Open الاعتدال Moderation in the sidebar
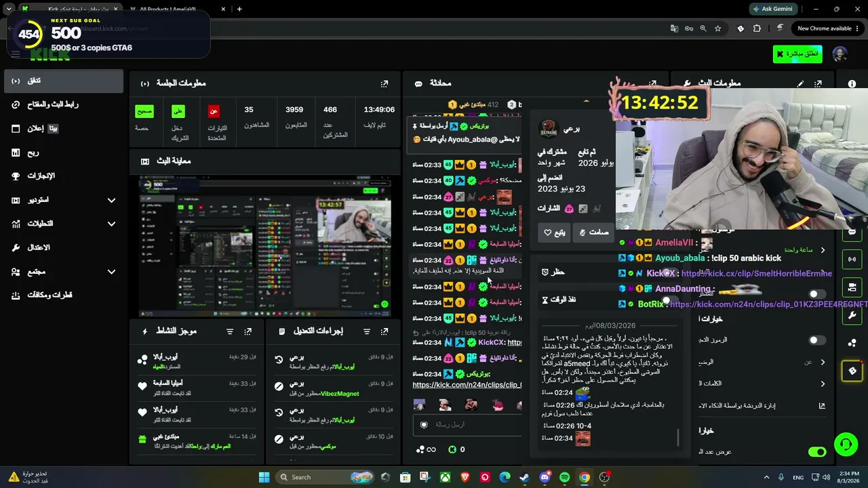868x488 pixels. pos(62,247)
